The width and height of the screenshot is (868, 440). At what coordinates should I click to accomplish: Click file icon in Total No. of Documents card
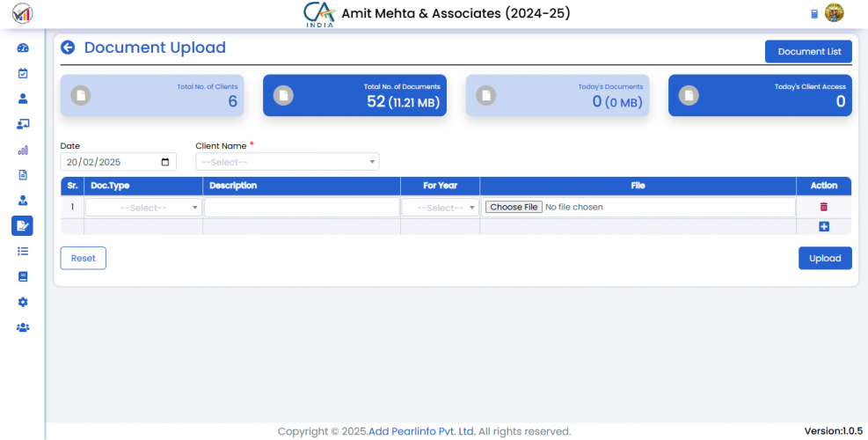pos(283,95)
